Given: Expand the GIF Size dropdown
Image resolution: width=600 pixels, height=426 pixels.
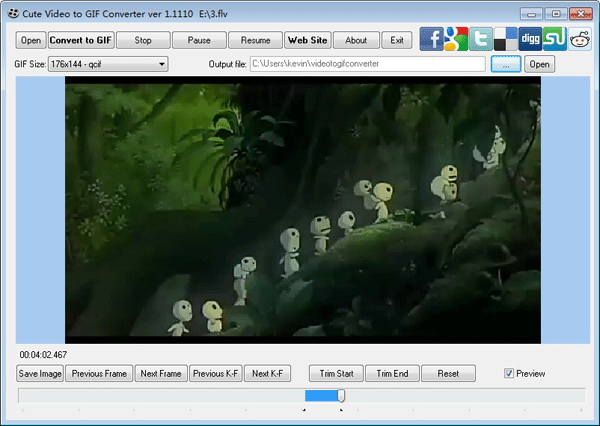Looking at the screenshot, I should pos(162,64).
